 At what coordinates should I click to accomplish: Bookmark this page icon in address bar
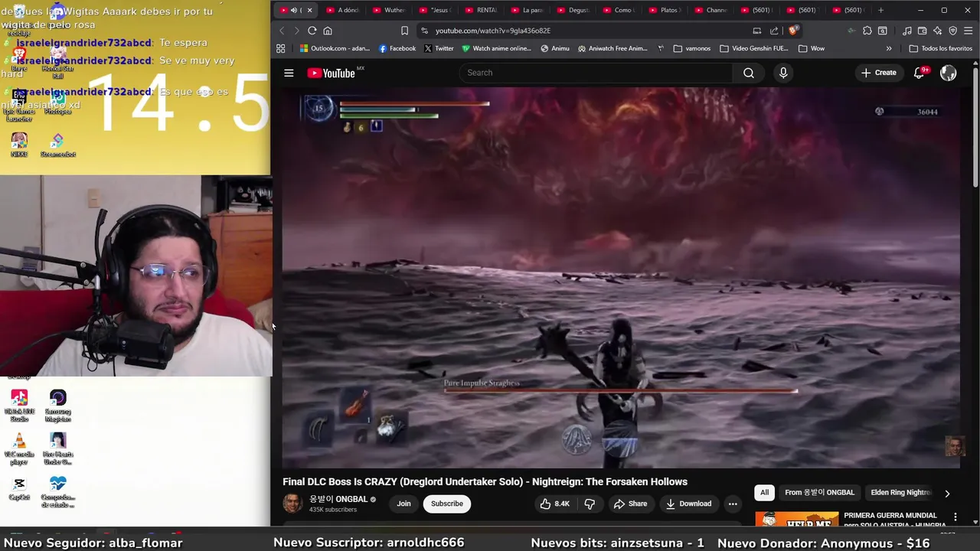pos(404,31)
